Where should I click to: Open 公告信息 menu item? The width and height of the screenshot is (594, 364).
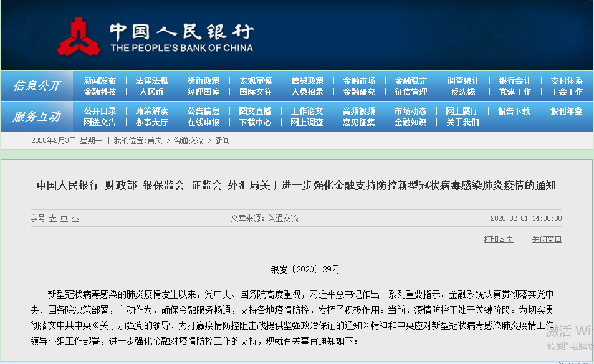[x=203, y=112]
